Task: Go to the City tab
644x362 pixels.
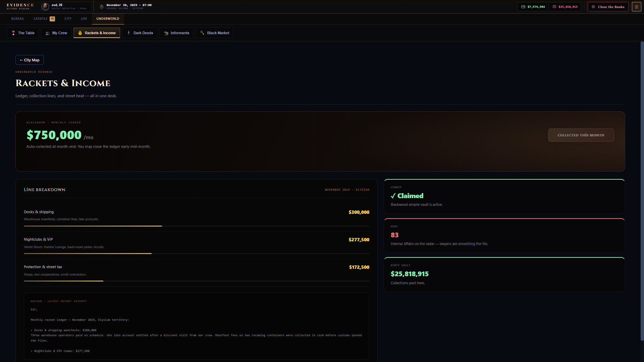Action: point(68,19)
